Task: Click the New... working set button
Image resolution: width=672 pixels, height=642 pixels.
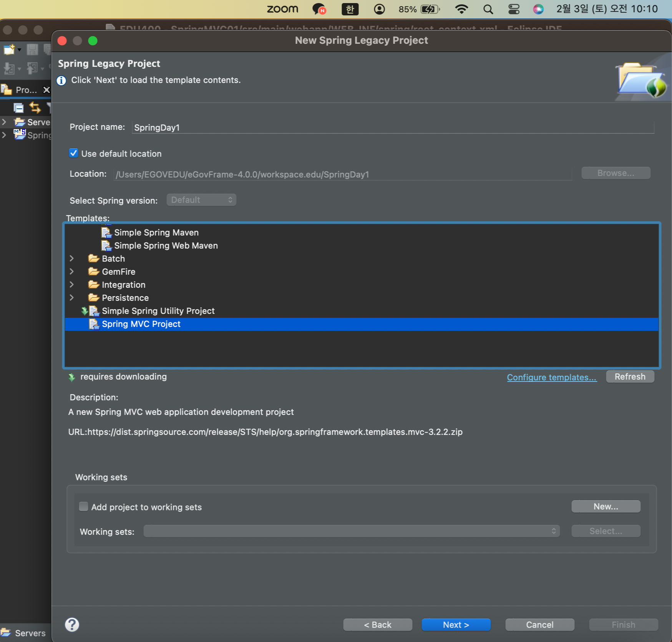Action: tap(606, 506)
